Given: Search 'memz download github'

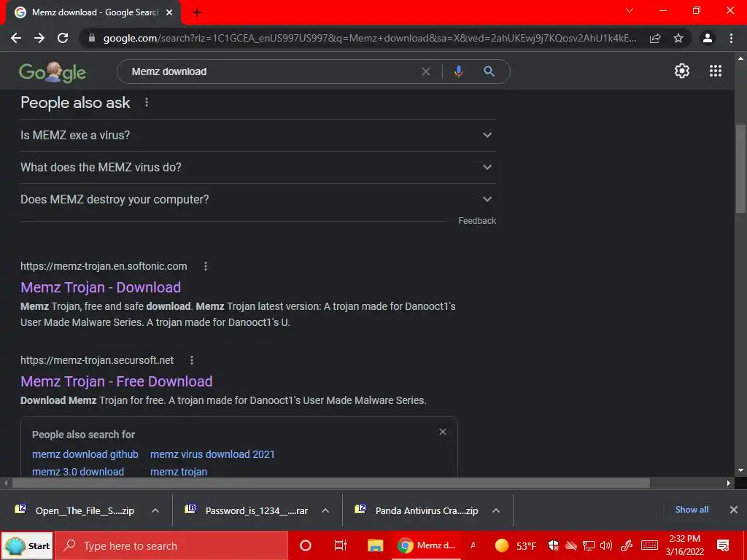Looking at the screenshot, I should click(x=85, y=454).
